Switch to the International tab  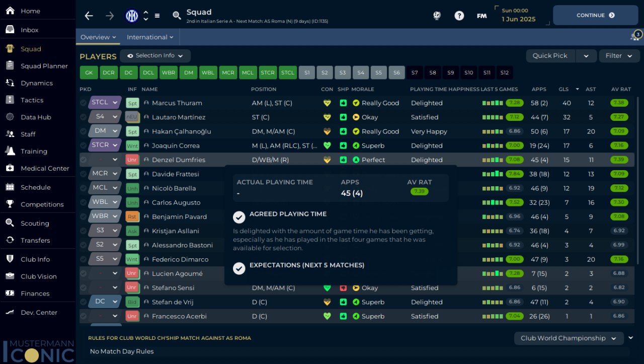point(150,37)
